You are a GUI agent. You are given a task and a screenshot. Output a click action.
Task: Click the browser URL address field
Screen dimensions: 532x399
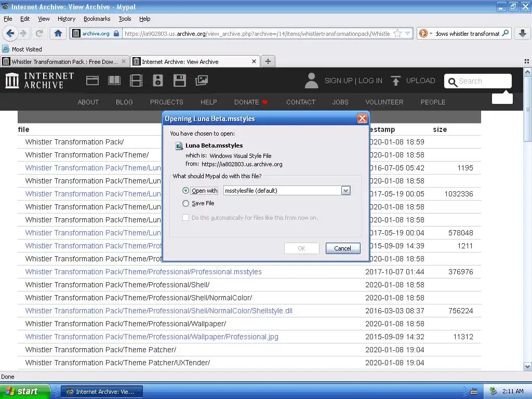[257, 34]
